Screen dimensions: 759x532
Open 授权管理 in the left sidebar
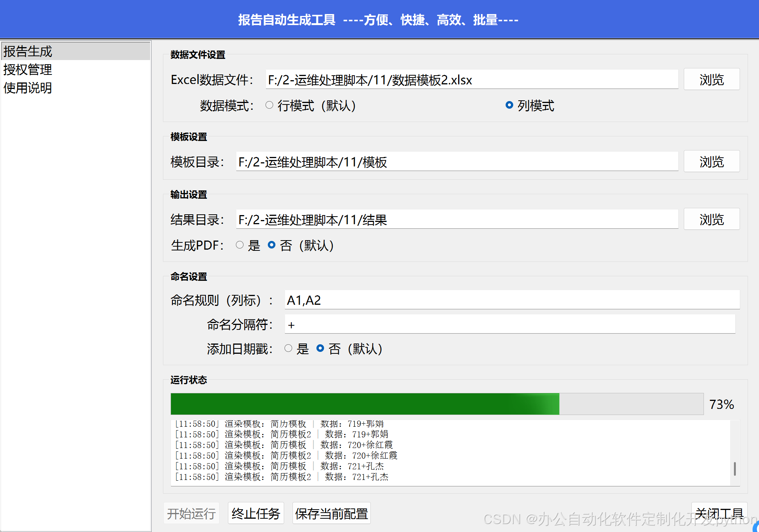tap(28, 70)
